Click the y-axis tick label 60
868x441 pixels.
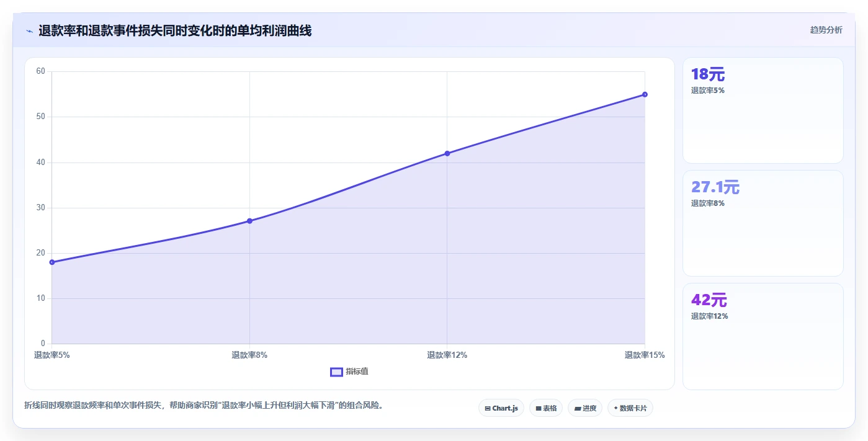41,71
